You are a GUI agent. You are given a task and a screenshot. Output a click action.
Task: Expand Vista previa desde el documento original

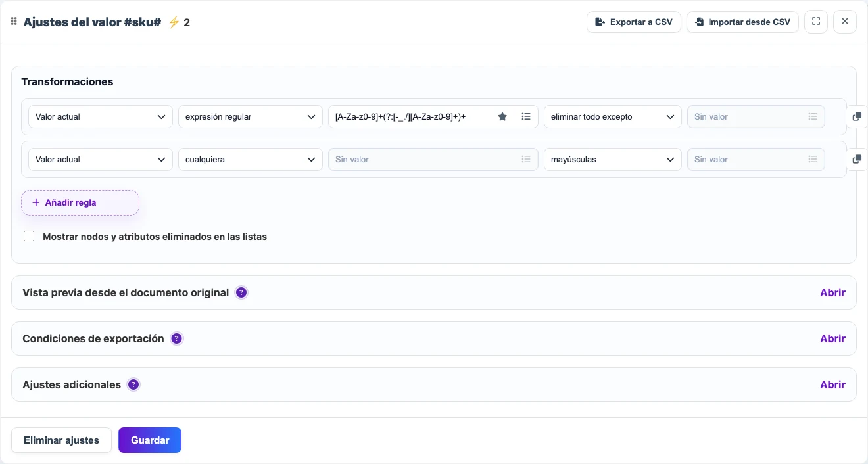click(x=832, y=292)
